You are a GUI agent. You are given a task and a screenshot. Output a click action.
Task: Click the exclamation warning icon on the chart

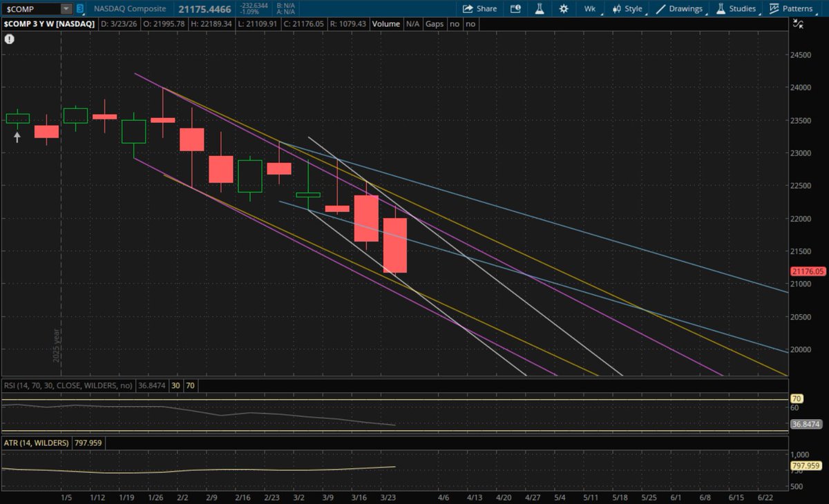tap(9, 39)
